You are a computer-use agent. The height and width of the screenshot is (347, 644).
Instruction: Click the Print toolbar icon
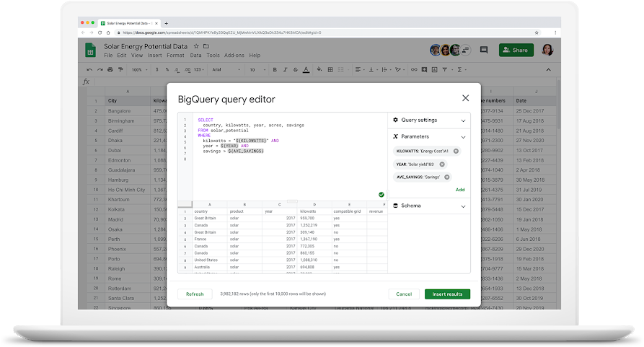coord(110,70)
